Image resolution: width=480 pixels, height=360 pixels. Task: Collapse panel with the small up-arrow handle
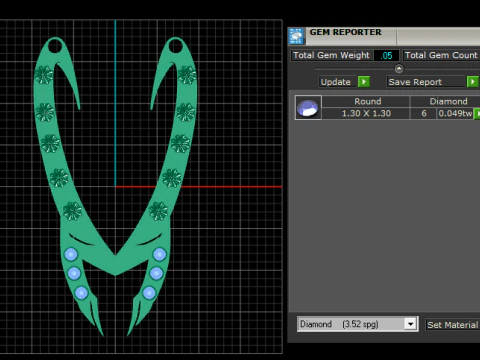pyautogui.click(x=399, y=69)
